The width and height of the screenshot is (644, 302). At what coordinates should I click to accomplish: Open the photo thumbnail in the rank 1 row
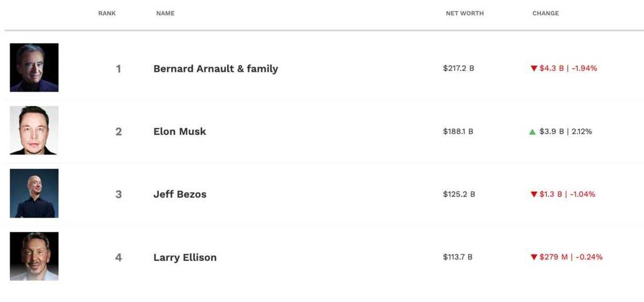(x=34, y=68)
